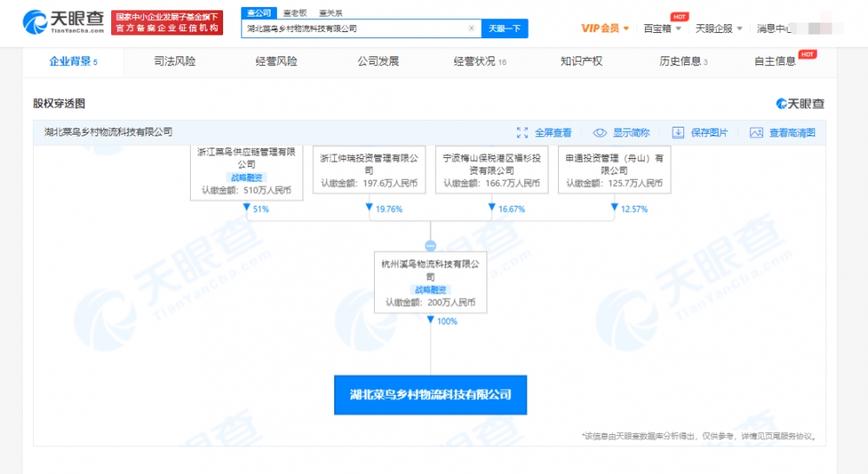Switch to the 自主信息 tab

(x=775, y=62)
